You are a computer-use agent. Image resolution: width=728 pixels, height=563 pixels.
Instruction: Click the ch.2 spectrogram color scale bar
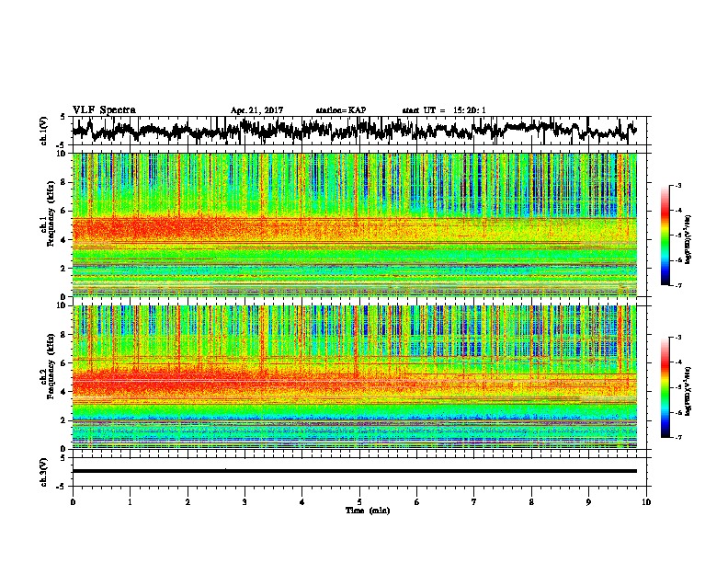click(x=665, y=387)
